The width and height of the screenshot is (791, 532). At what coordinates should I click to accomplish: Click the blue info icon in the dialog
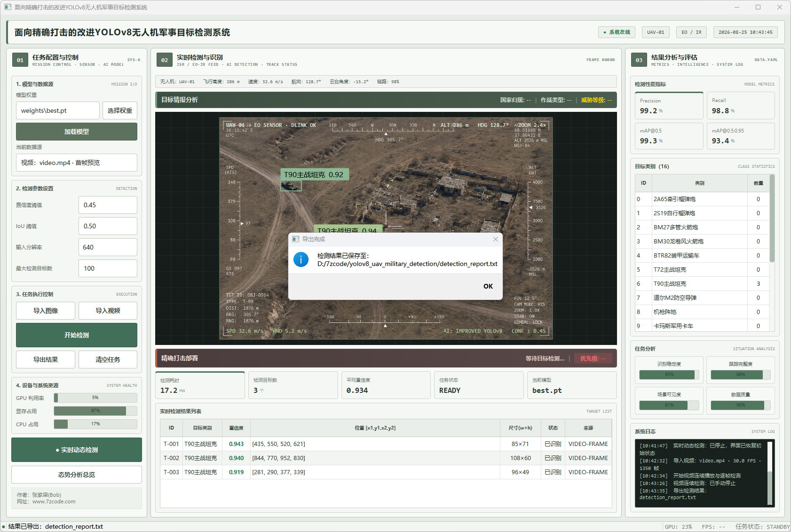point(301,259)
